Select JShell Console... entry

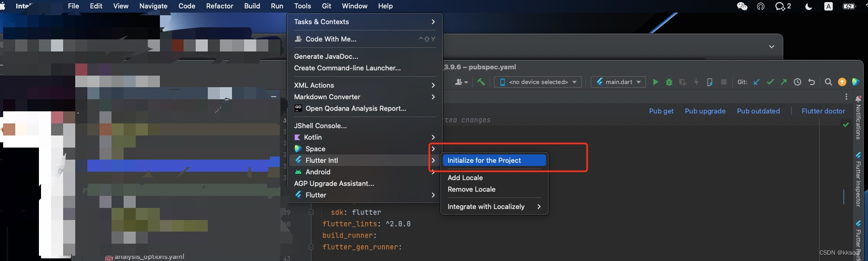tap(365, 126)
